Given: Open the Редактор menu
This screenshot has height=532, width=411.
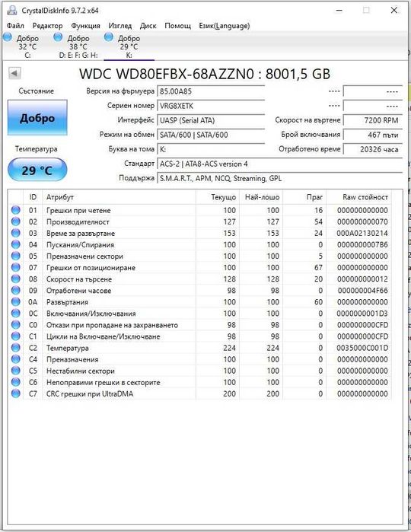Looking at the screenshot, I should (47, 25).
